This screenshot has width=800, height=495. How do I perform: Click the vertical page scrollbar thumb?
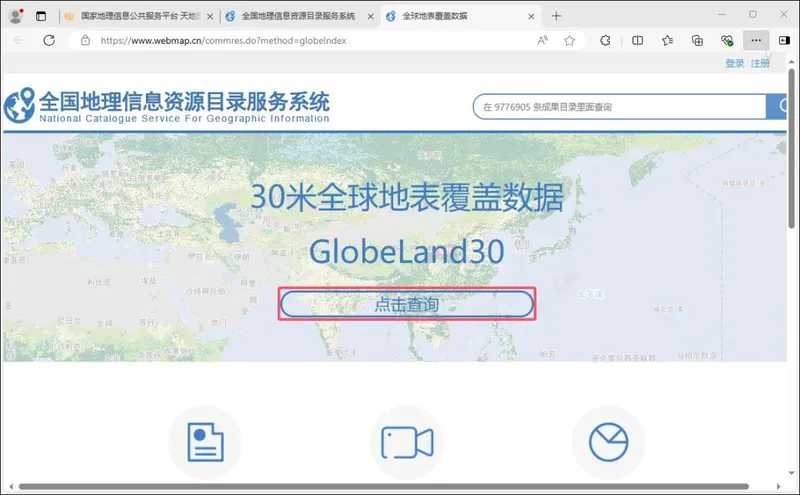pos(791,148)
